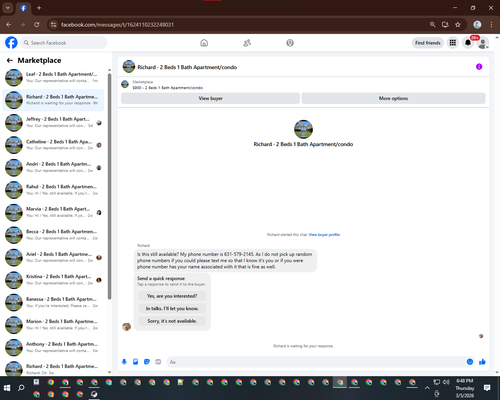This screenshot has width=500, height=400.
Task: Send 'Yes, are you interested?' quick response
Action: (x=172, y=296)
